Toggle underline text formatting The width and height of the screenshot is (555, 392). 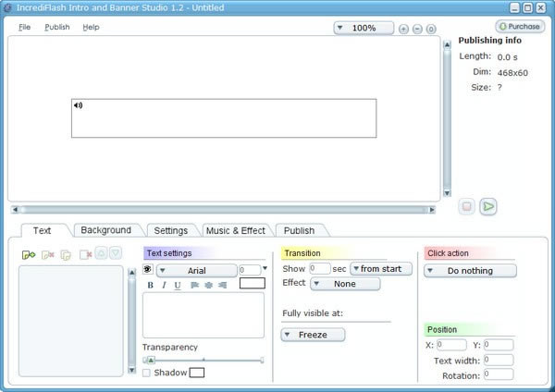[x=177, y=285]
